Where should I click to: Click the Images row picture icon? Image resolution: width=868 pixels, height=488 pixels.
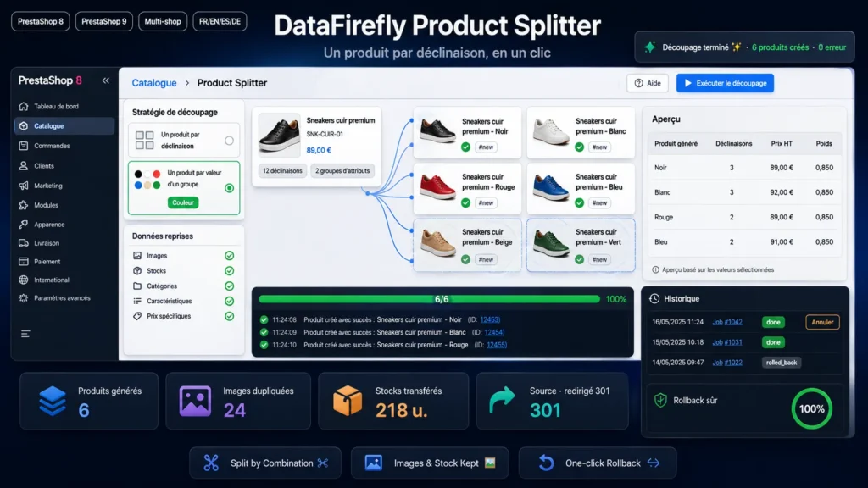tap(137, 256)
